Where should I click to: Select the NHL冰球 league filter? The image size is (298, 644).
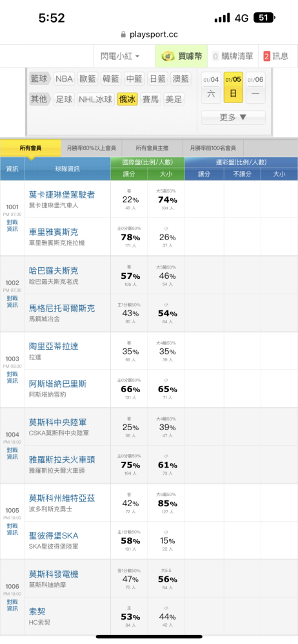point(95,99)
